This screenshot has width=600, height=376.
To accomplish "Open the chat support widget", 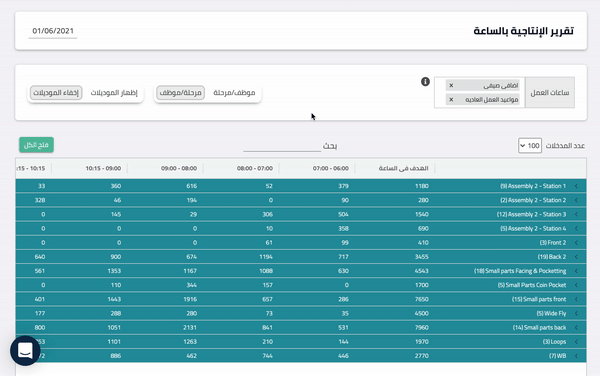I will 25,351.
